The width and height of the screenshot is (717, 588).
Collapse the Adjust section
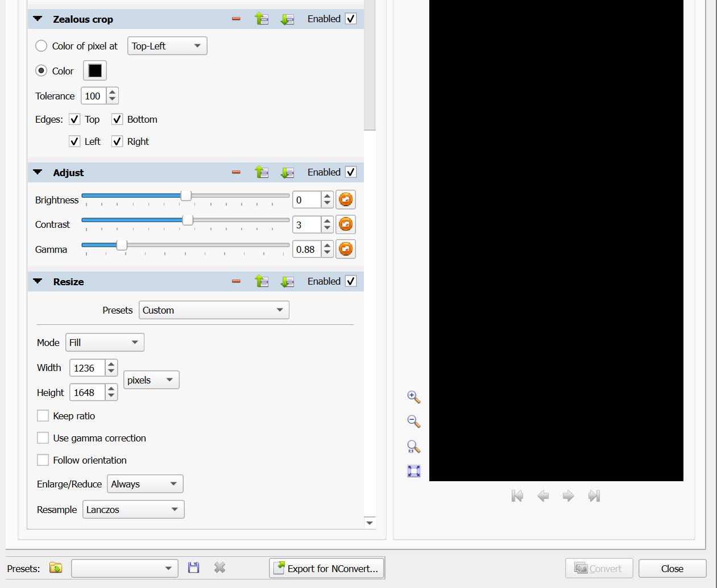(38, 172)
